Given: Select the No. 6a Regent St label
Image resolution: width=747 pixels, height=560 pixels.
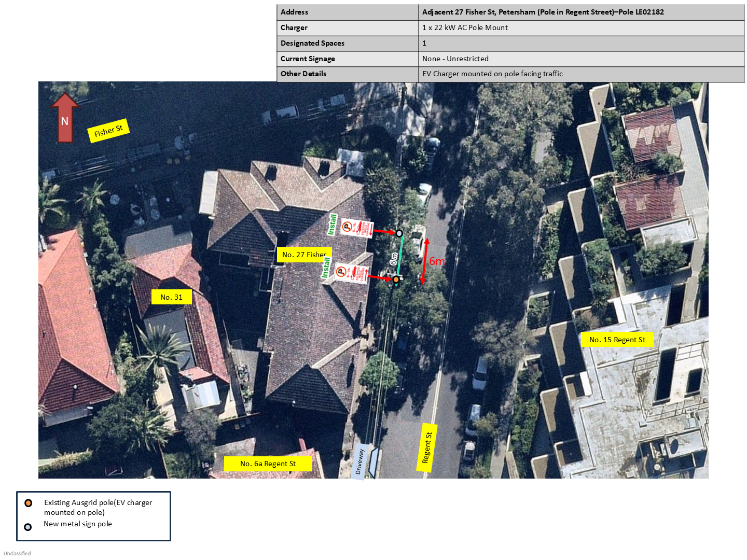Looking at the screenshot, I should click(268, 464).
